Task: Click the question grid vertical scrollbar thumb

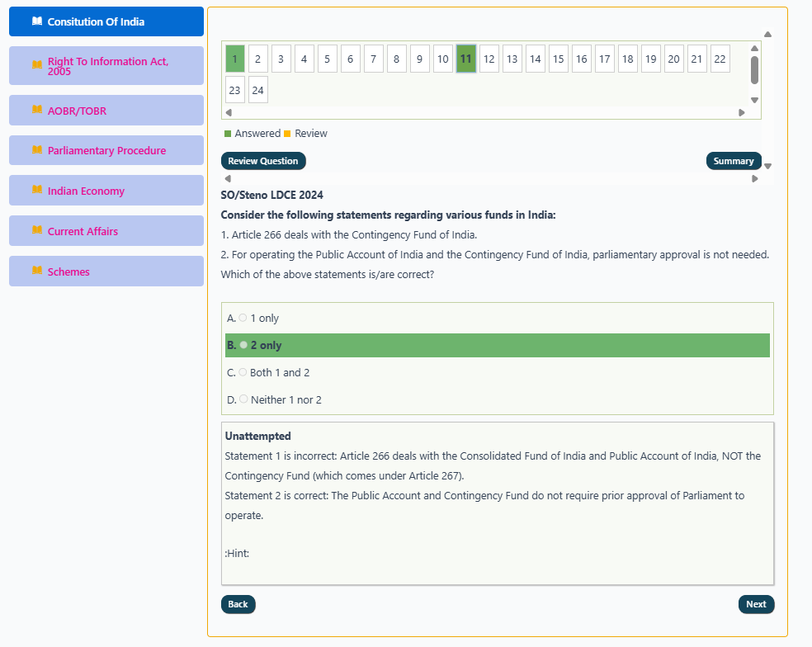Action: [x=754, y=70]
